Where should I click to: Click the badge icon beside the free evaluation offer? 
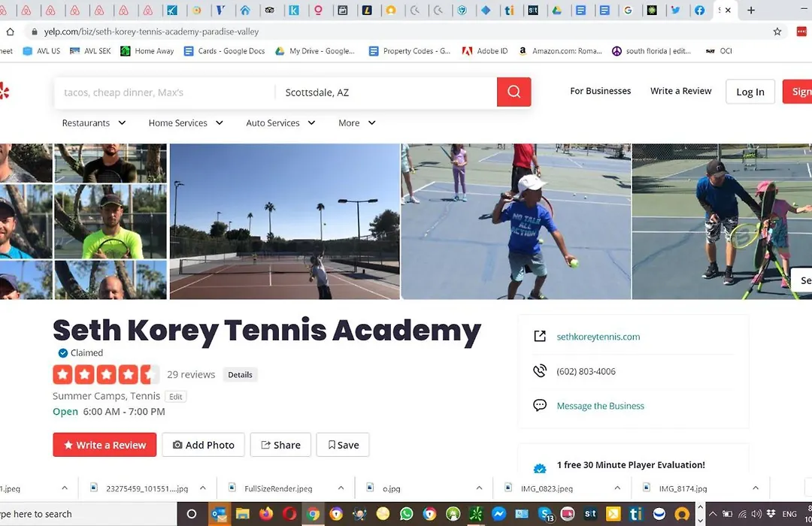[540, 469]
